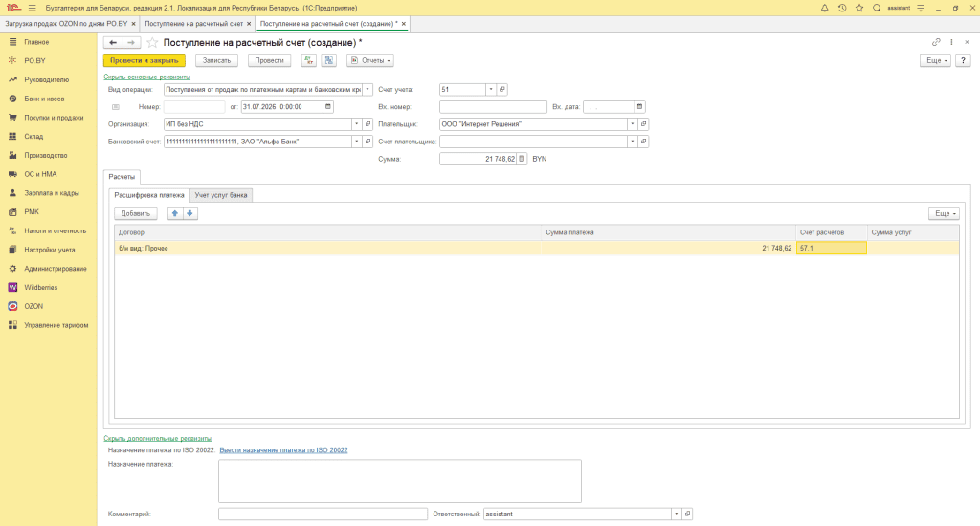Click Ввести назначение платежа по ISO 20022
This screenshot has width=980, height=526.
[283, 449]
